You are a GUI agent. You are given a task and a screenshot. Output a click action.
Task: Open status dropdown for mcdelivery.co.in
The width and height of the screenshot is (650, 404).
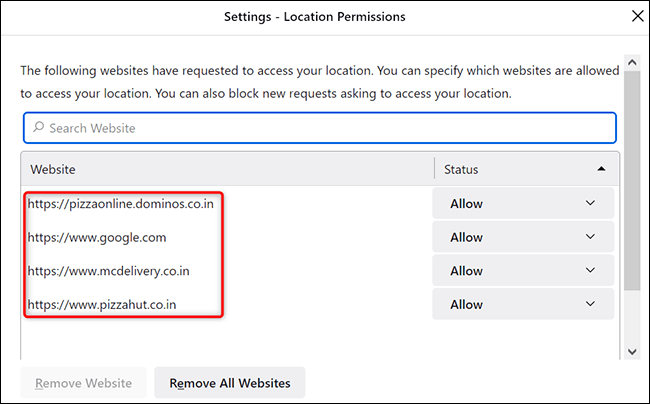(523, 270)
